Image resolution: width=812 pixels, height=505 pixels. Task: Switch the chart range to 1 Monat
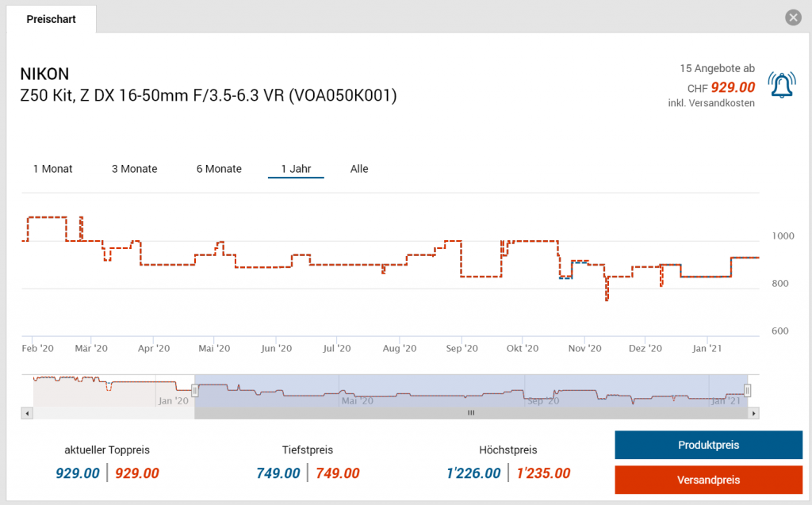coord(53,169)
